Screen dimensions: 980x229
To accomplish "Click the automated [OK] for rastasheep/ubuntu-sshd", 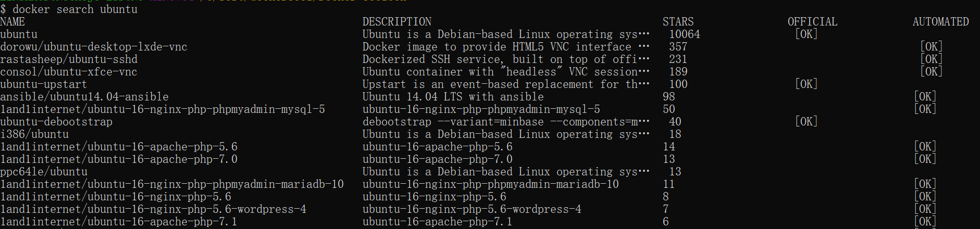I will coord(931,59).
